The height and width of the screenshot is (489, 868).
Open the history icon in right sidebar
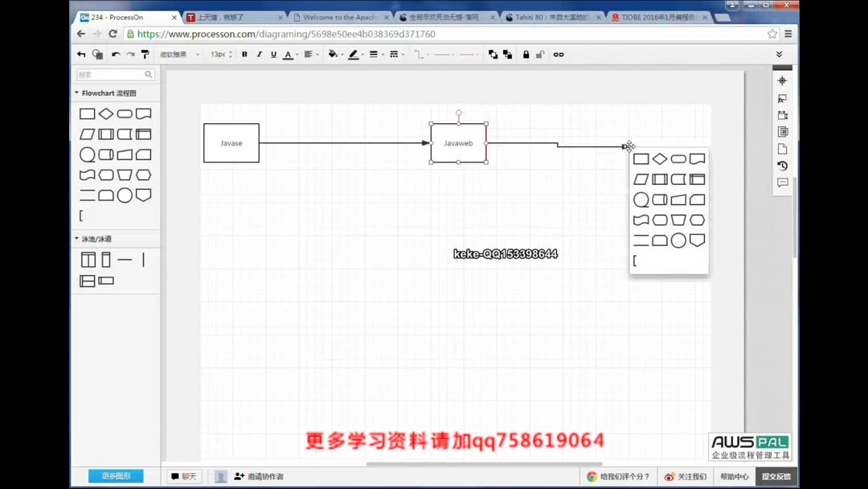click(782, 166)
